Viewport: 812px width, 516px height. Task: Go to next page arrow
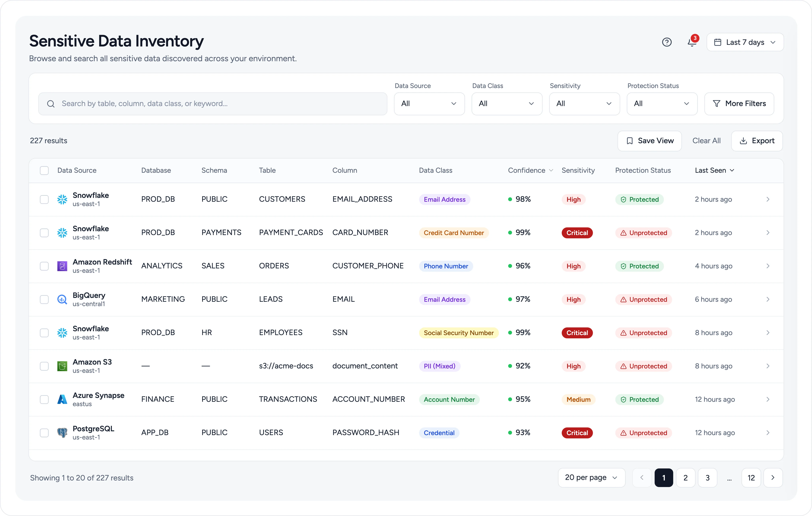(773, 478)
